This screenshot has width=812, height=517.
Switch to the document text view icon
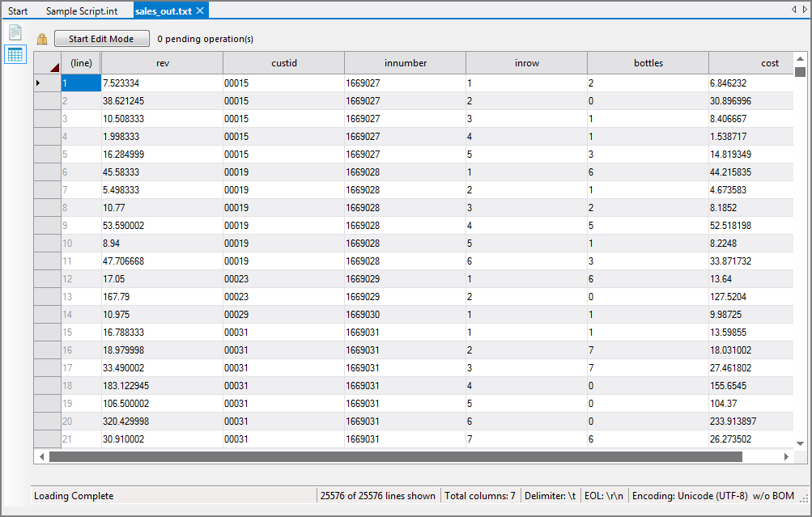pos(15,32)
